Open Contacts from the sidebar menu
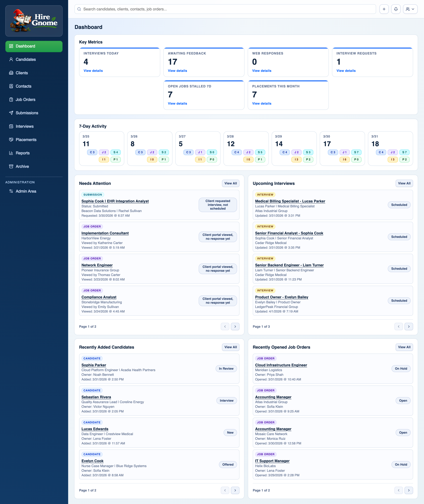 pyautogui.click(x=11, y=86)
